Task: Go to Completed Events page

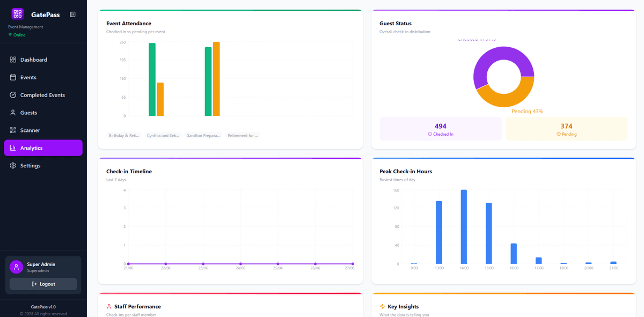Action: coord(43,95)
